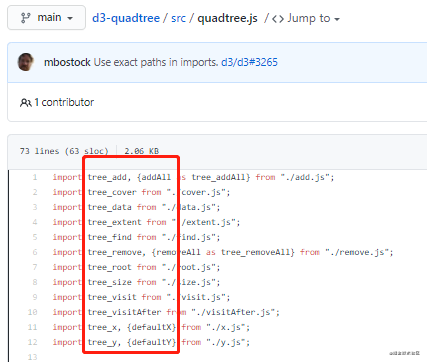Open the mbostock author profile link
This screenshot has width=427, height=362.
(x=67, y=62)
